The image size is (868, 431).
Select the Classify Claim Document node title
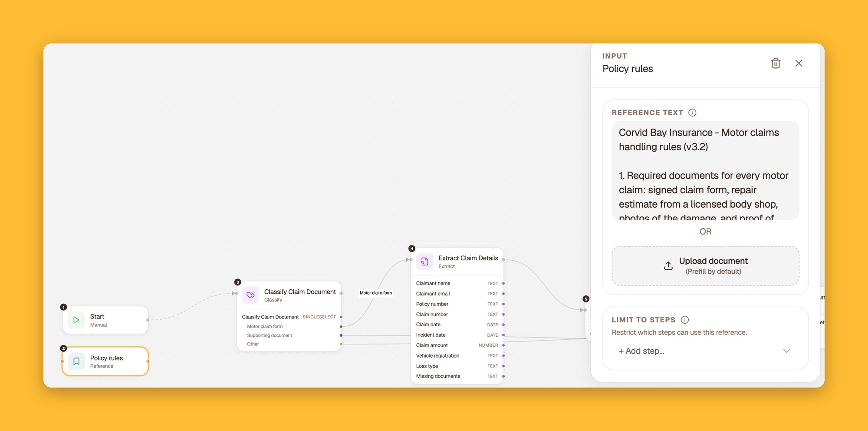300,292
